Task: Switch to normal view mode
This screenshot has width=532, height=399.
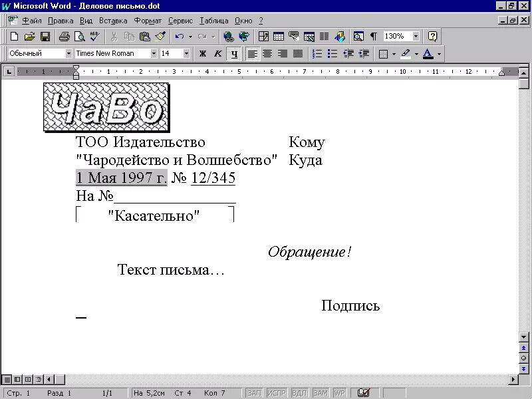Action: coord(7,379)
